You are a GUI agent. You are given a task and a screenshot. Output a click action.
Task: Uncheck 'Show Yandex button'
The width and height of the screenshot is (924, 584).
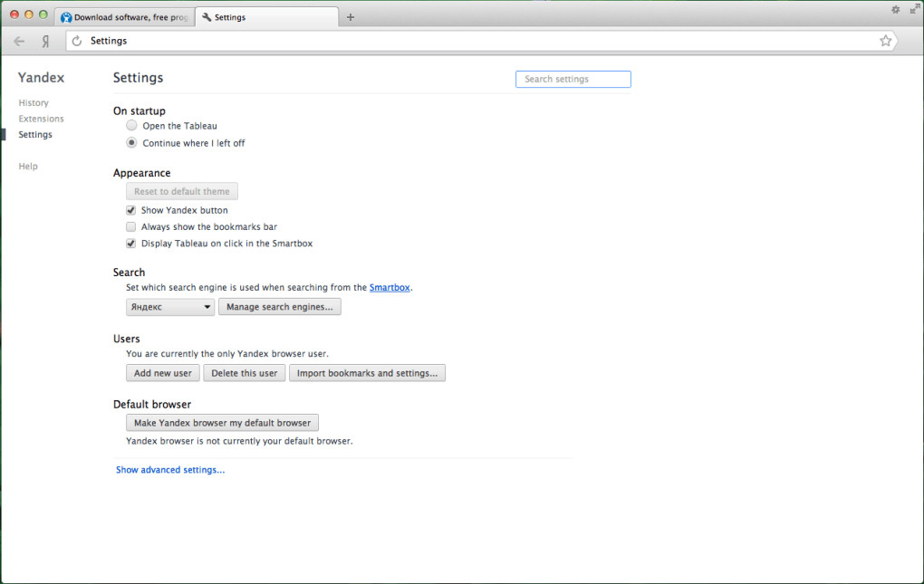[x=131, y=210]
